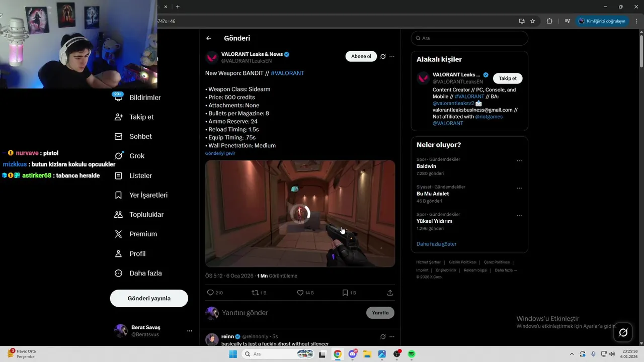644x362 pixels.
Task: Open the Windows Start menu
Action: pos(233,354)
